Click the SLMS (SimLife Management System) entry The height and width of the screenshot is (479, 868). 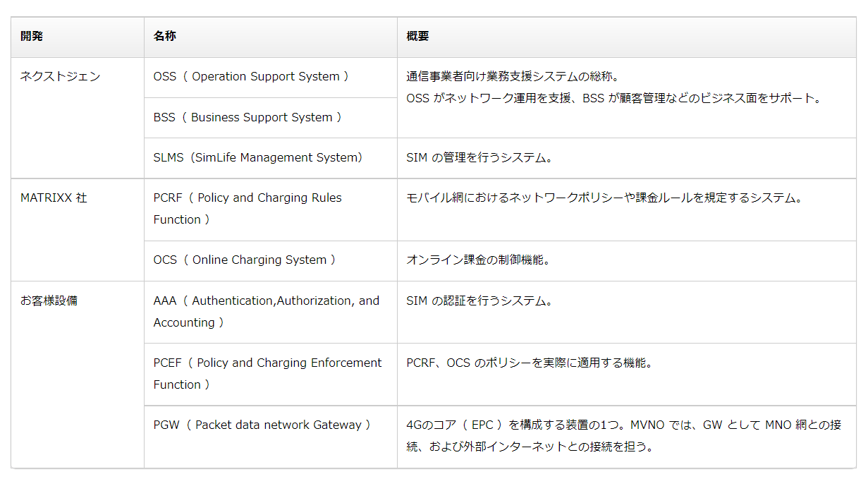[258, 158]
